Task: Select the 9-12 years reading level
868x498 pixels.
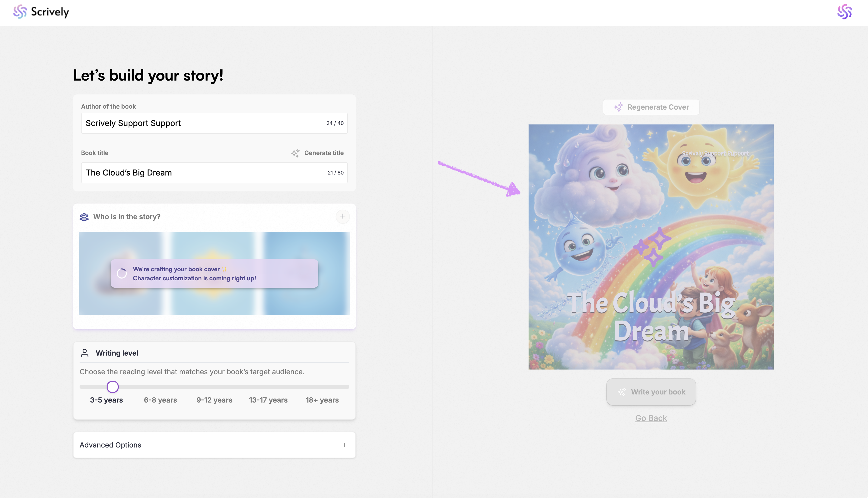Action: (x=214, y=400)
